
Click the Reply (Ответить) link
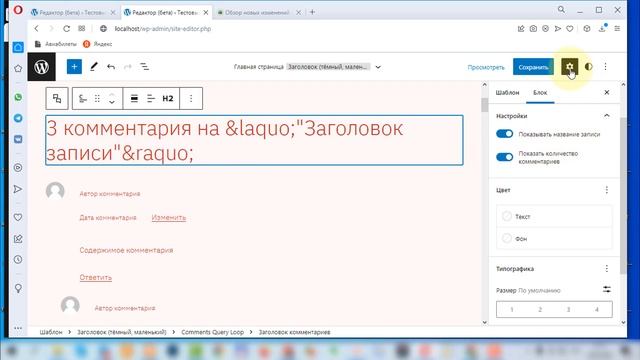[x=96, y=277]
